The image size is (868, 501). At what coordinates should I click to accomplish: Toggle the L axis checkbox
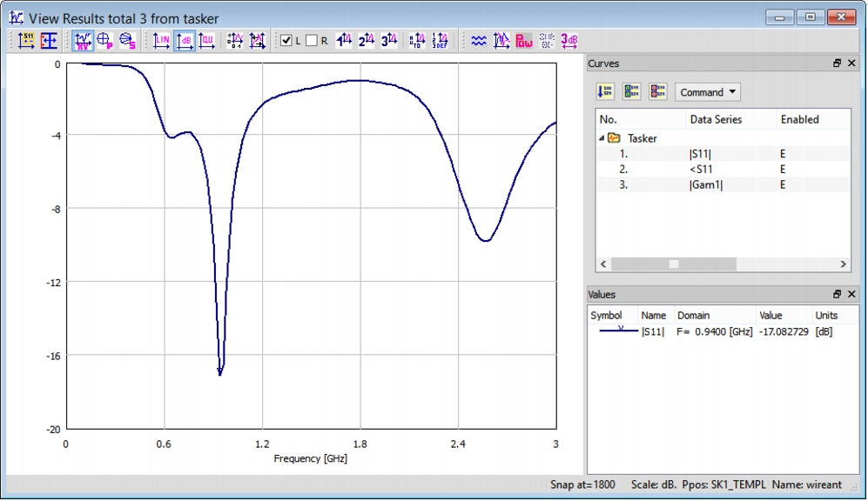tap(286, 40)
